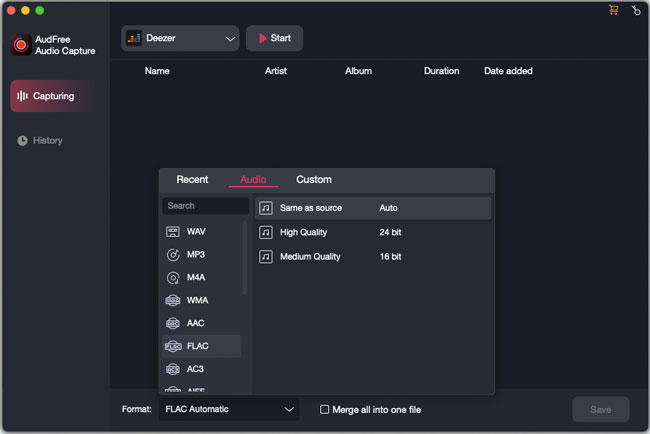Expand the Deezer source dropdown

(x=180, y=38)
